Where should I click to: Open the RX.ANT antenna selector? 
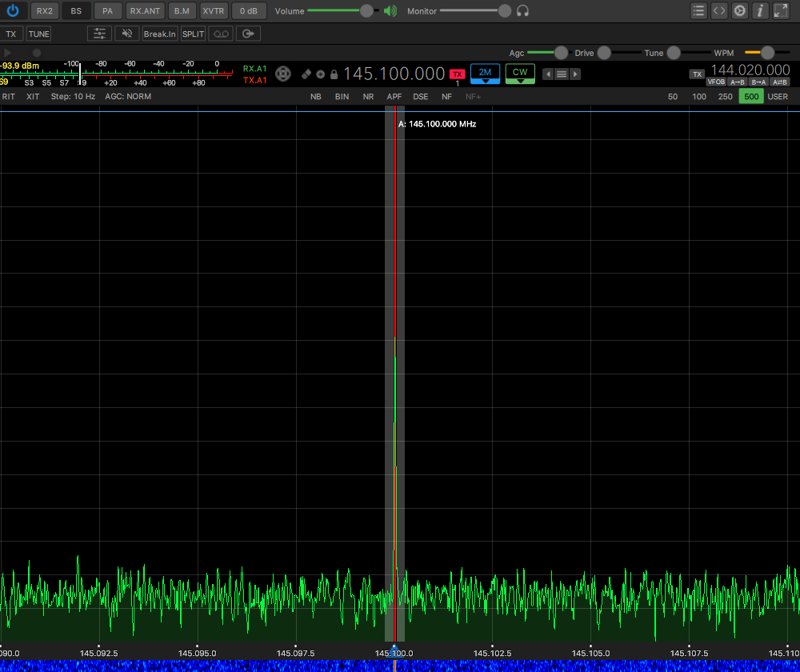click(x=145, y=10)
